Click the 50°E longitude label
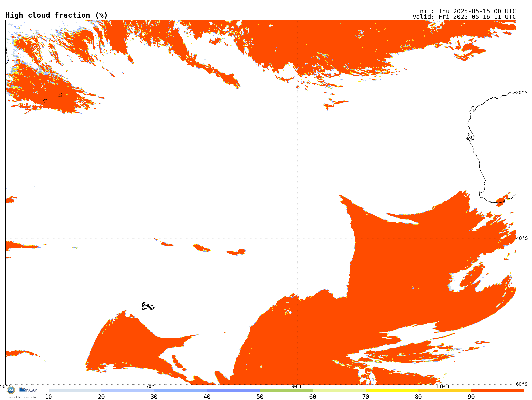 [6, 387]
